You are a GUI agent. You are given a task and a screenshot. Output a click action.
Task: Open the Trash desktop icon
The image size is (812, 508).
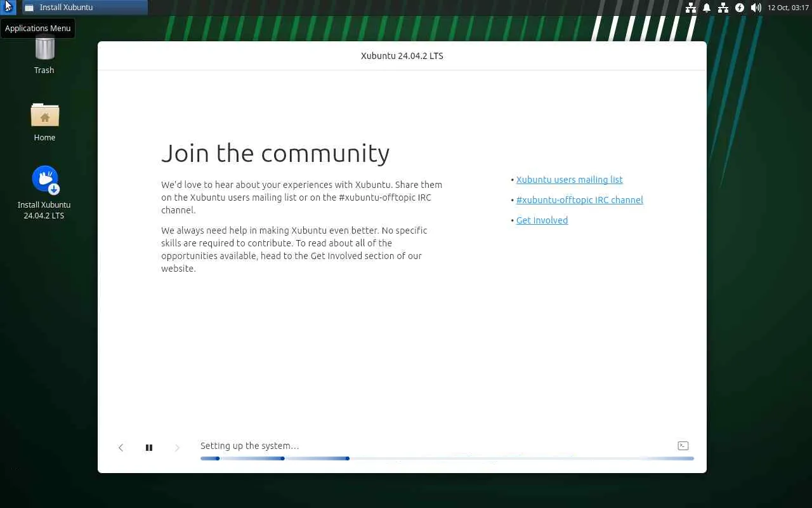44,55
